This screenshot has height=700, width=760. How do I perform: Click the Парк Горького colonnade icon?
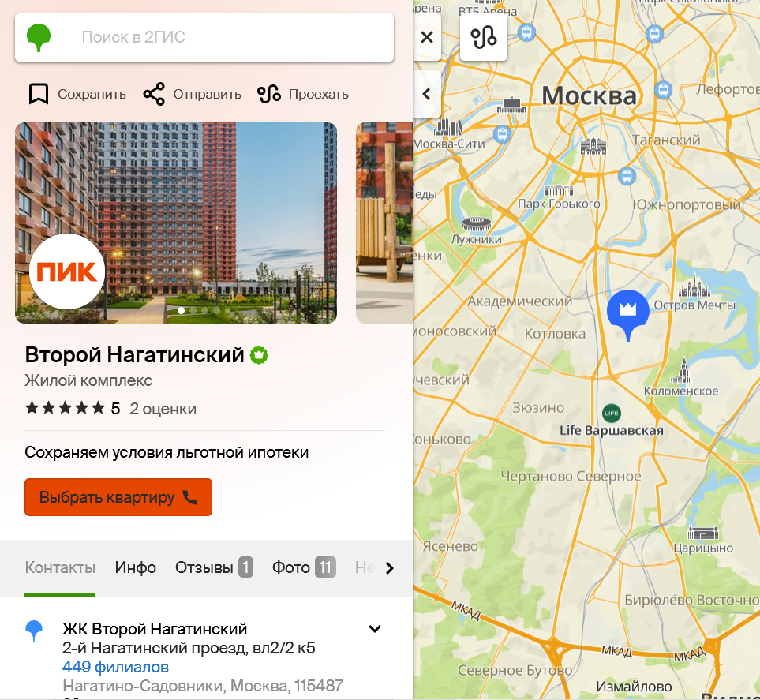[559, 190]
